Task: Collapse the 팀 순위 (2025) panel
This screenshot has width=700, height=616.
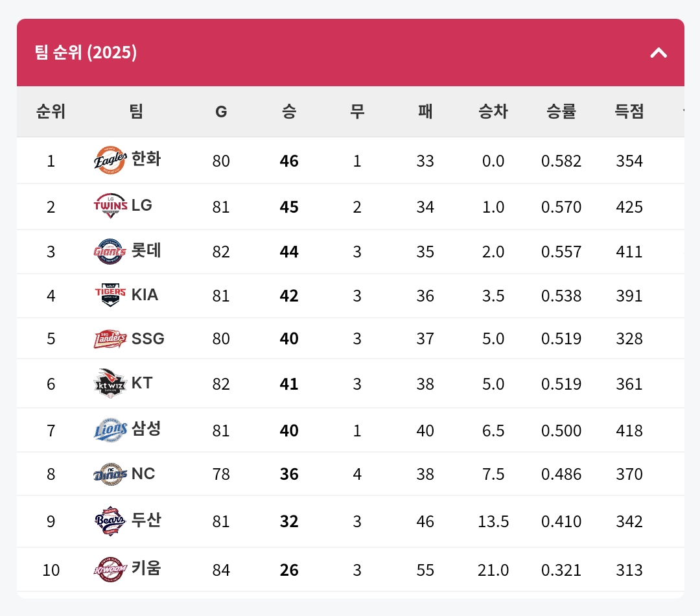Action: 659,53
